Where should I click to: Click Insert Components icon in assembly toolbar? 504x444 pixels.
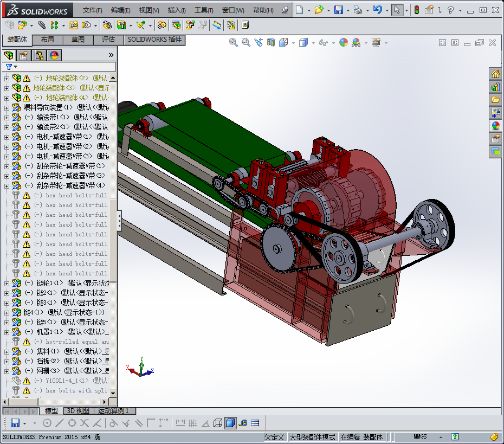point(22,25)
